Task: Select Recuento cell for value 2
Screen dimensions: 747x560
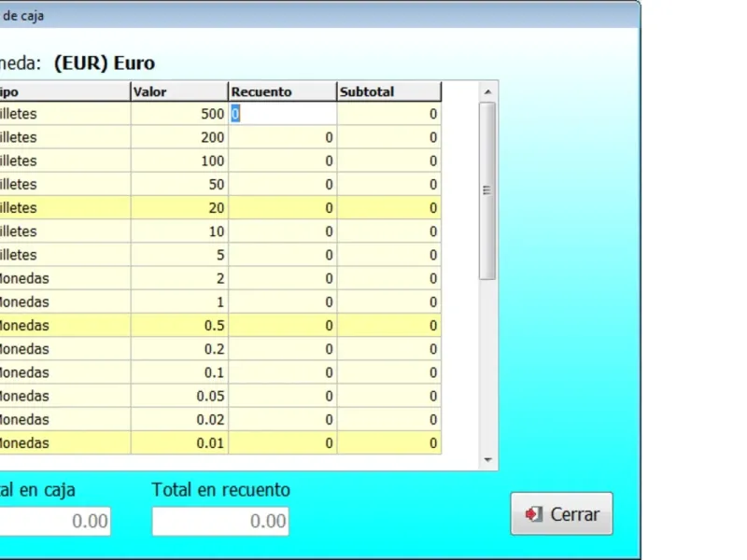Action: tap(283, 278)
